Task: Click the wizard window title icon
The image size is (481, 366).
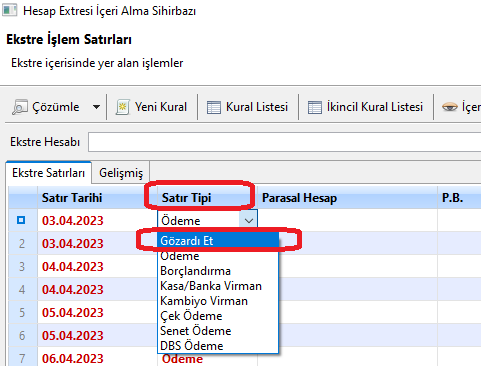Action: (x=9, y=10)
